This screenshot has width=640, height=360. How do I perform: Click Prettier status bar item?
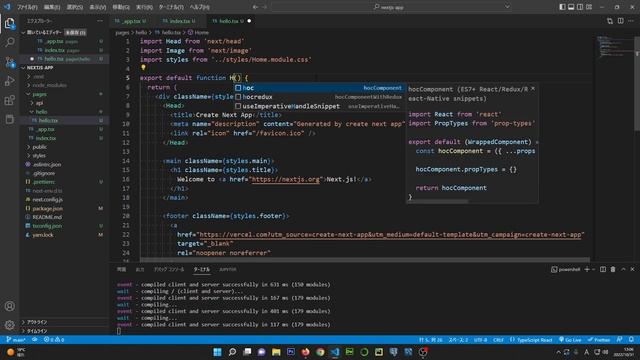tap(599, 340)
